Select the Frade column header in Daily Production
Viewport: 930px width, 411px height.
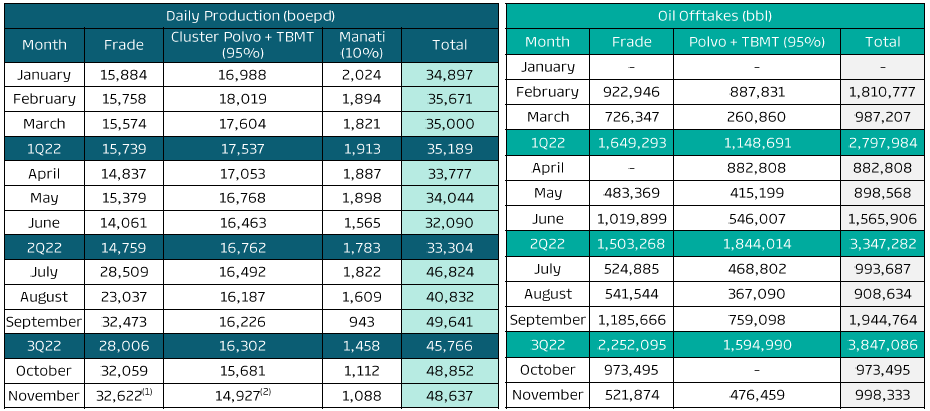coord(123,45)
